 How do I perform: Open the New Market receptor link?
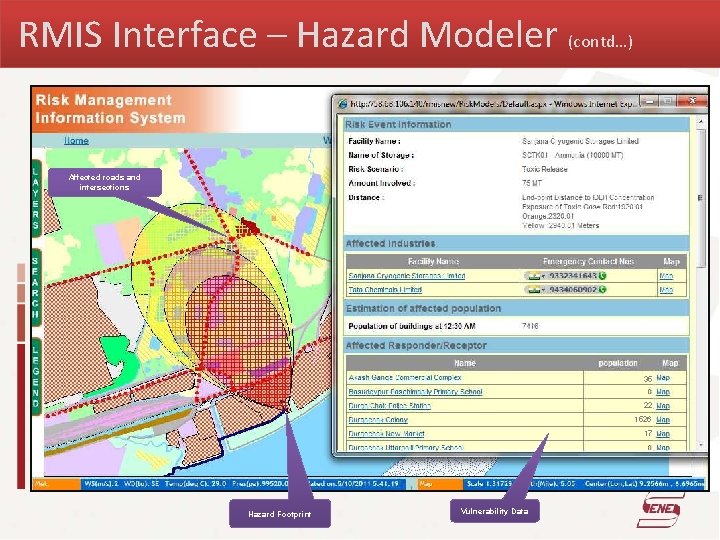click(x=386, y=434)
